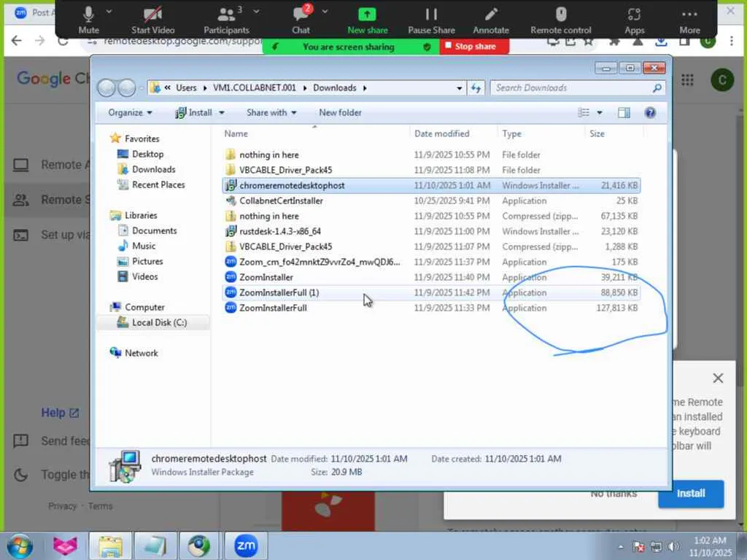Sort files by Date modified column
The image size is (747, 560).
coord(453,134)
